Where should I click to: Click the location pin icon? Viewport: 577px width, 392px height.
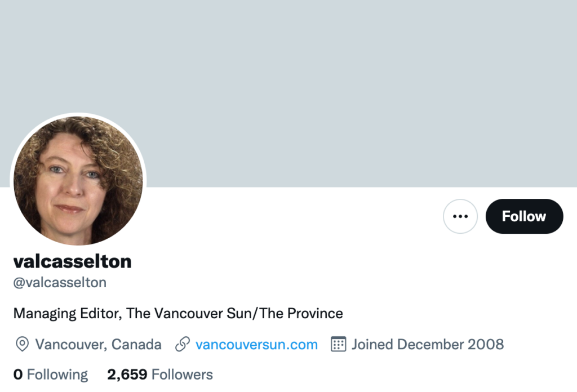pyautogui.click(x=22, y=344)
